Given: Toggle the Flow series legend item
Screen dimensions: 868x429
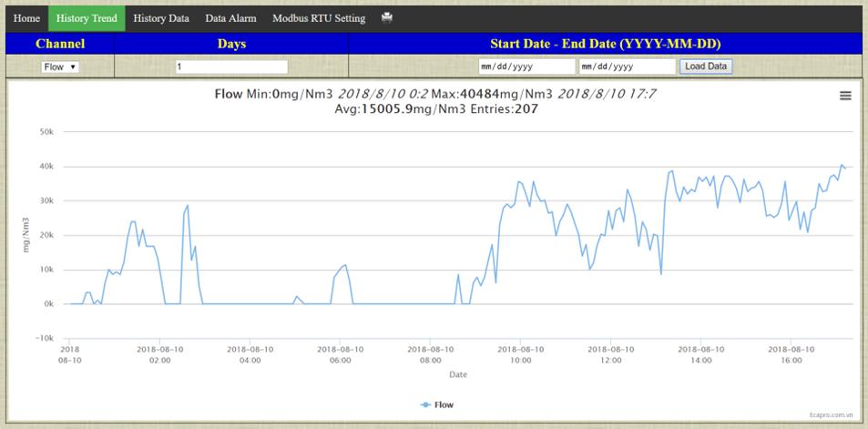Looking at the screenshot, I should (x=437, y=404).
